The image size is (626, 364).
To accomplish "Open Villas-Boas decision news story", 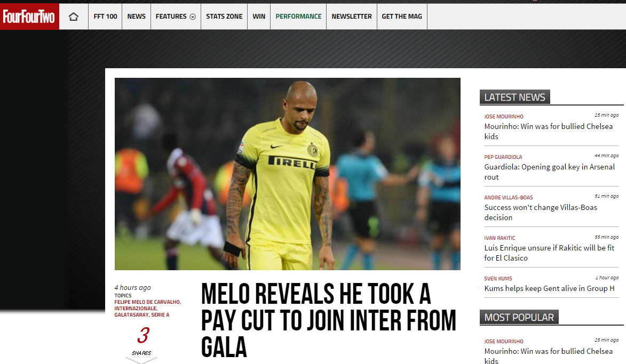I will pyautogui.click(x=541, y=213).
